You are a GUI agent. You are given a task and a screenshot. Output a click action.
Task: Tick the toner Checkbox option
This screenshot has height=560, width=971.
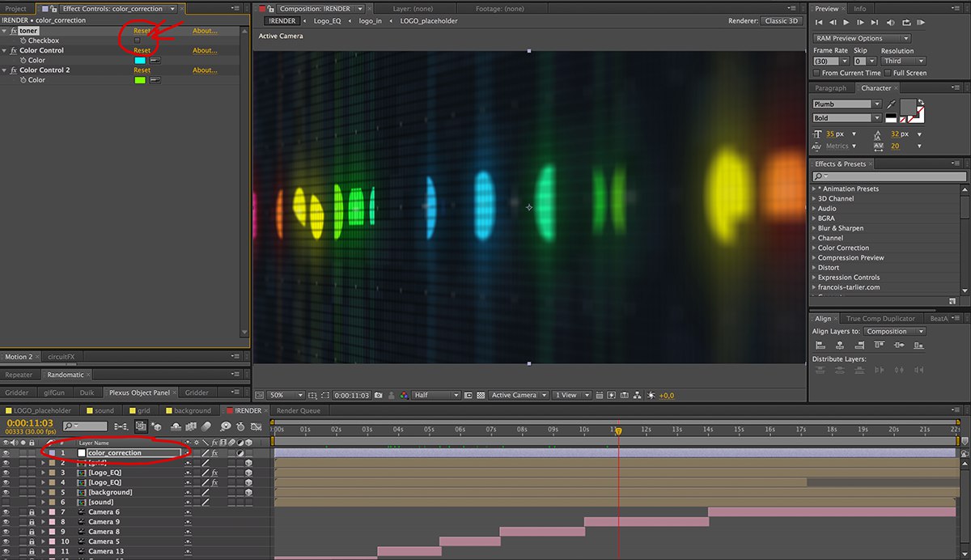tap(137, 40)
